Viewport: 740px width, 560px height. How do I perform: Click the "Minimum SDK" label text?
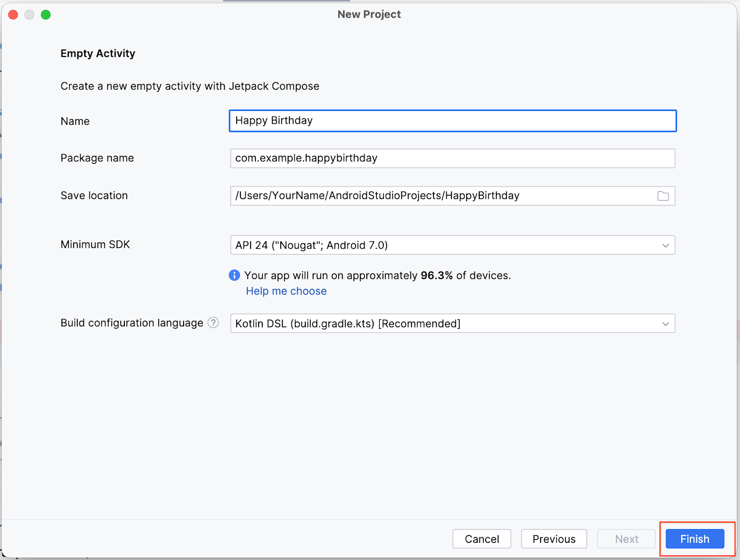pos(95,245)
